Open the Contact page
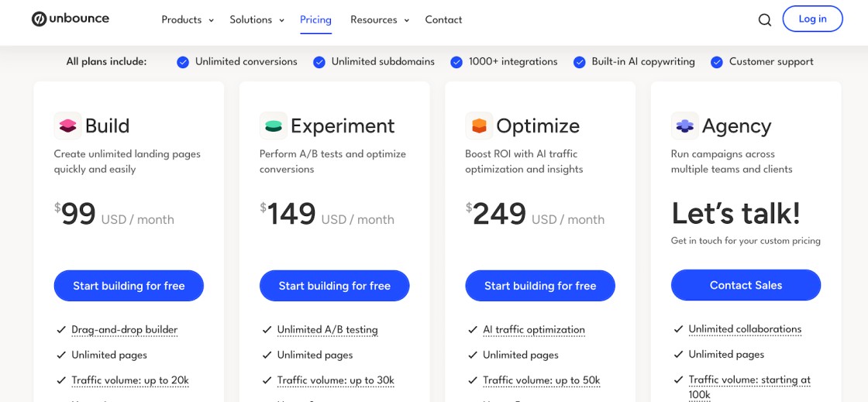This screenshot has width=868, height=402. pyautogui.click(x=443, y=20)
